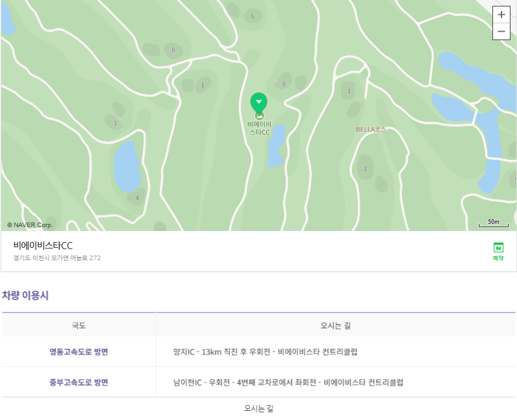The height and width of the screenshot is (420, 517).
Task: Click the 양지IC directions text
Action: point(265,352)
